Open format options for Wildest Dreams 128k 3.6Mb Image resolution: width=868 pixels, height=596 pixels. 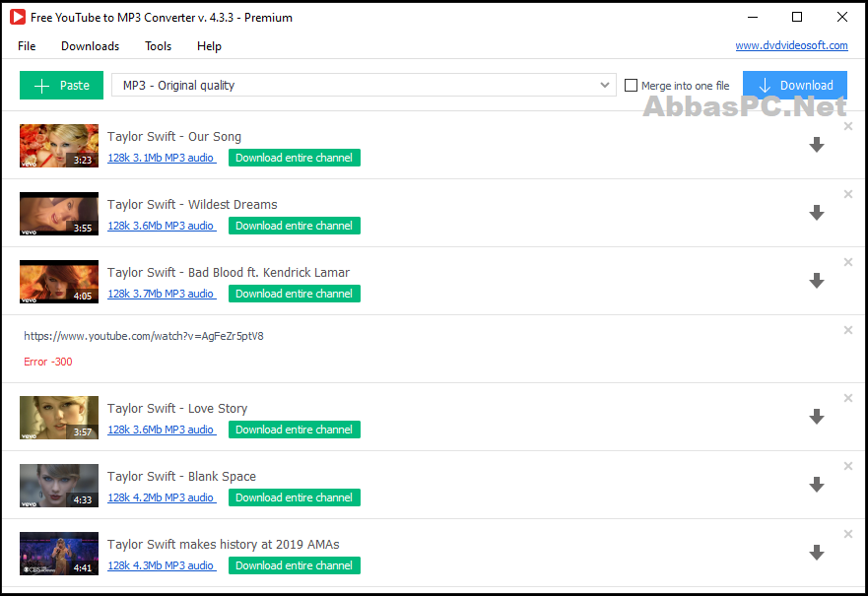point(162,226)
